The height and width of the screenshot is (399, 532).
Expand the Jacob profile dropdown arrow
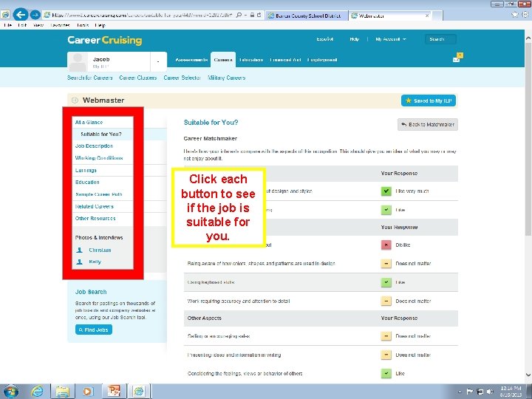coord(158,62)
